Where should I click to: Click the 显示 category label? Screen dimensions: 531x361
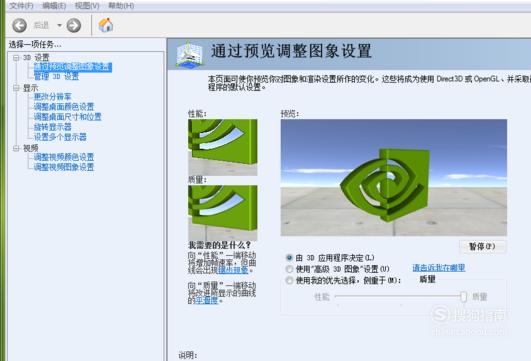pyautogui.click(x=30, y=88)
